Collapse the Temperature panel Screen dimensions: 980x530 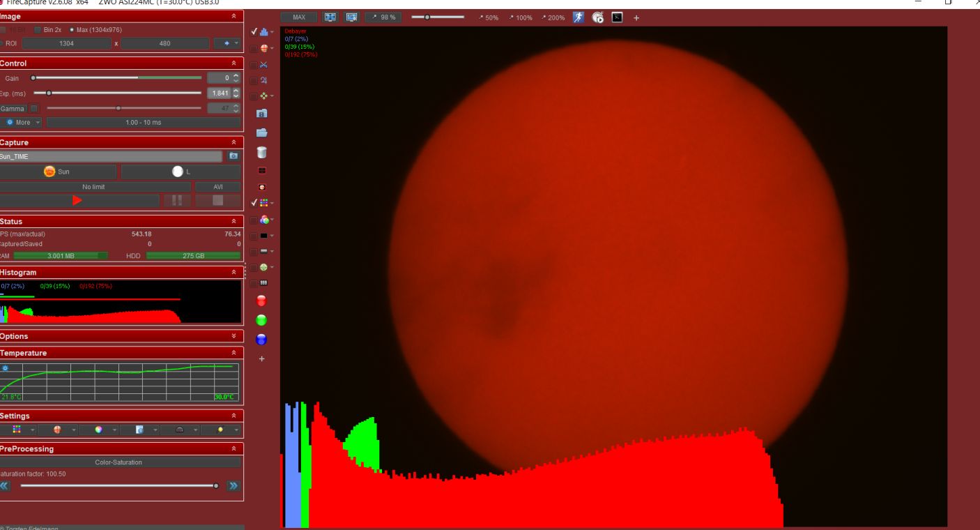pyautogui.click(x=233, y=353)
